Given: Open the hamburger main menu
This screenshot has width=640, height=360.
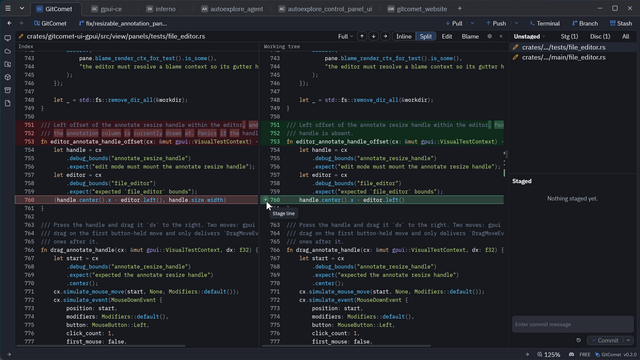Looking at the screenshot, I should click(x=8, y=8).
